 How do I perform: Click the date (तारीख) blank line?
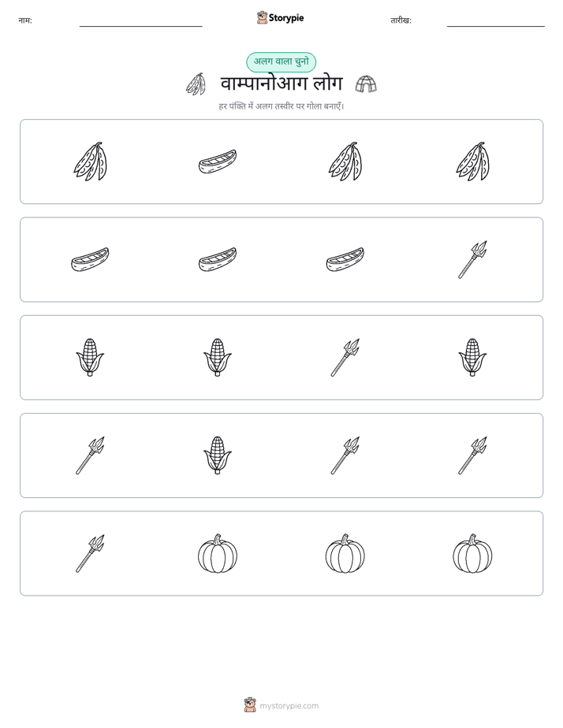pyautogui.click(x=496, y=26)
